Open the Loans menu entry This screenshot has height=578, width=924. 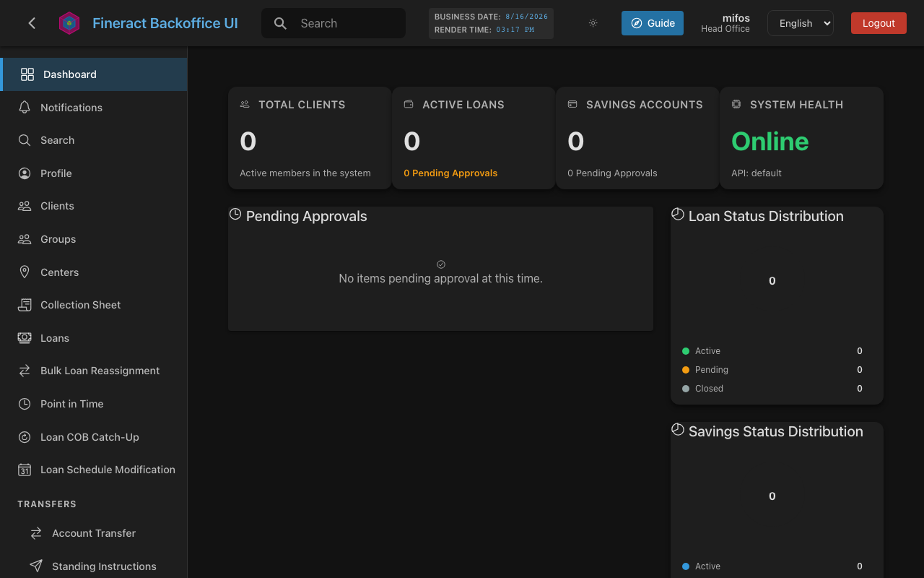coord(94,338)
